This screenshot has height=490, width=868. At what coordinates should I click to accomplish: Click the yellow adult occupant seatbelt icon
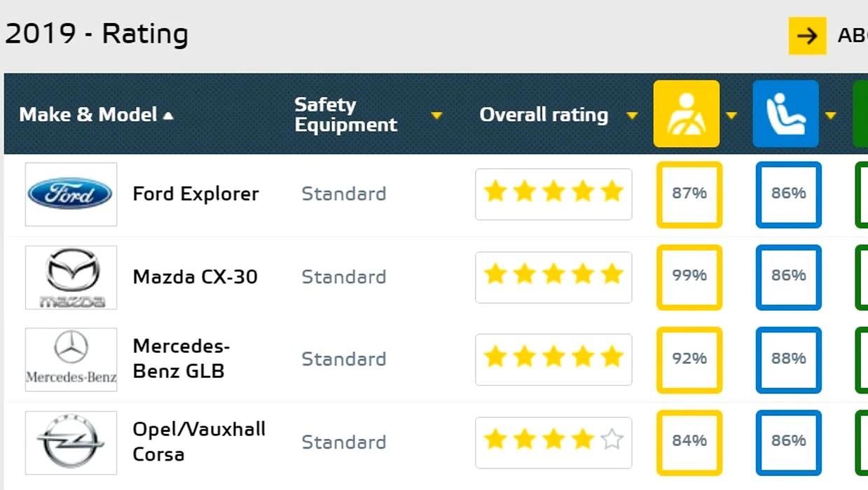click(x=686, y=113)
